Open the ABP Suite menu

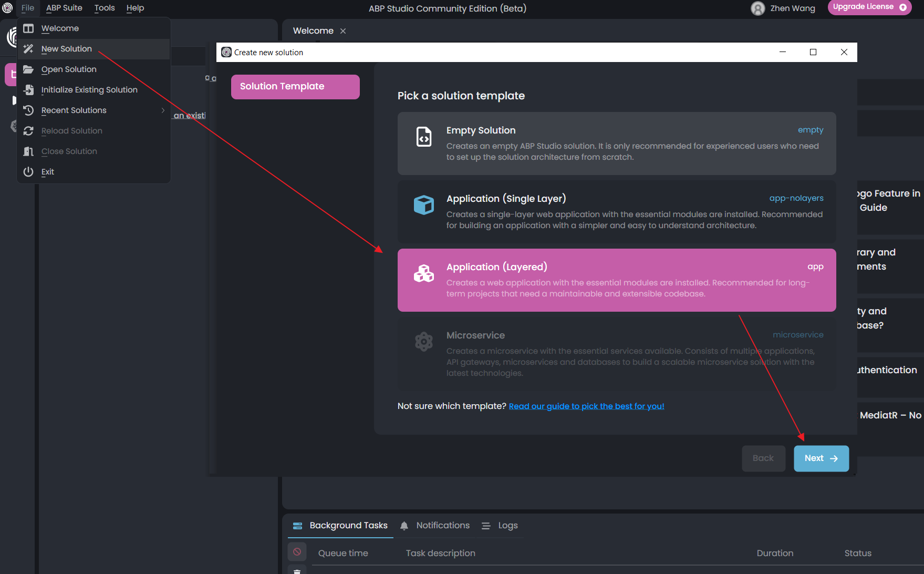pyautogui.click(x=64, y=8)
